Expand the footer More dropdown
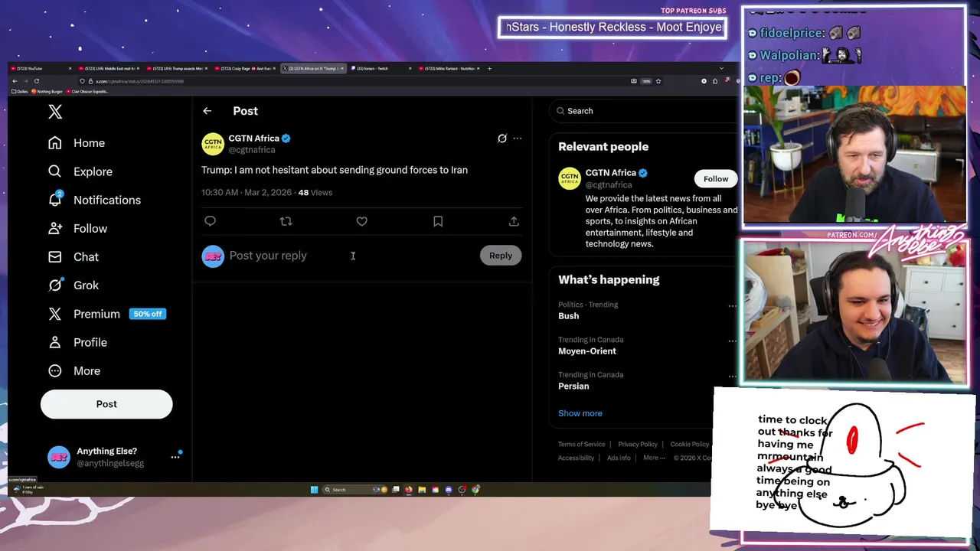Image resolution: width=980 pixels, height=551 pixels. pos(654,458)
